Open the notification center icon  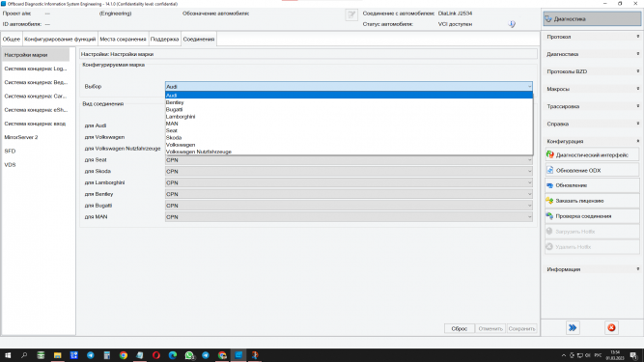point(633,355)
